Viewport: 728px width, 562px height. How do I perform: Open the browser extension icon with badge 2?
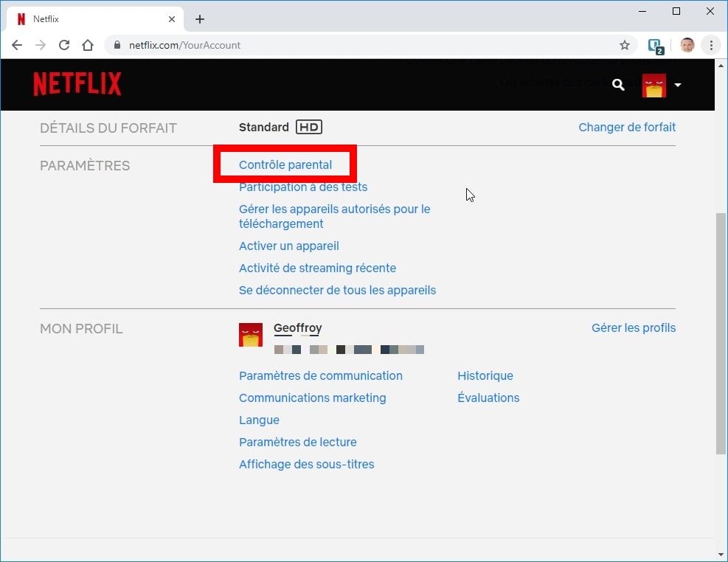click(656, 46)
